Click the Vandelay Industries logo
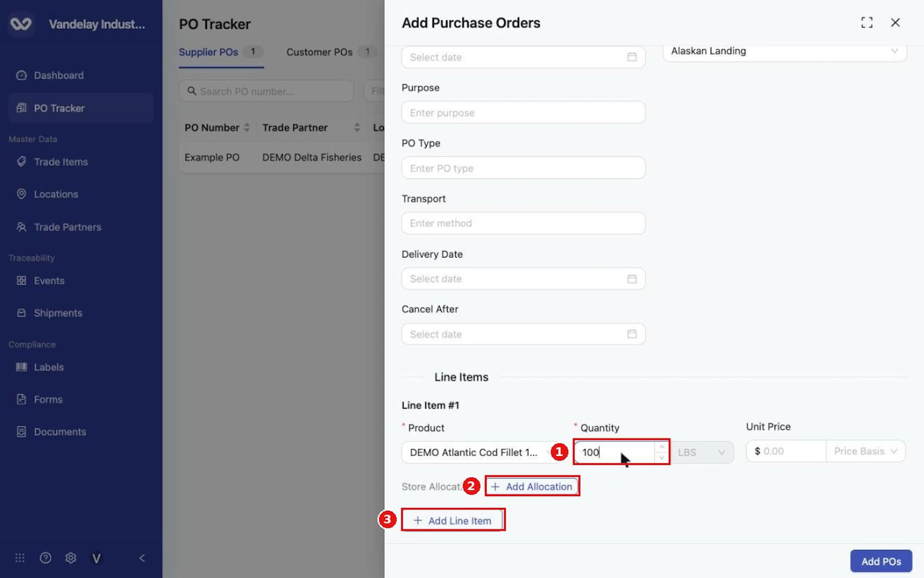Image resolution: width=924 pixels, height=578 pixels. [x=21, y=24]
